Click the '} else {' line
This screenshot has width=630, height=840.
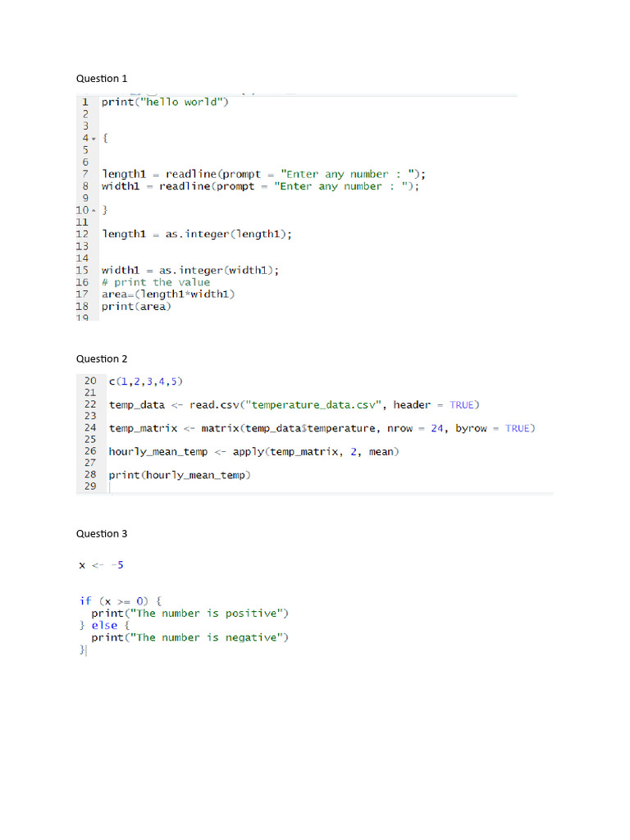click(x=104, y=625)
